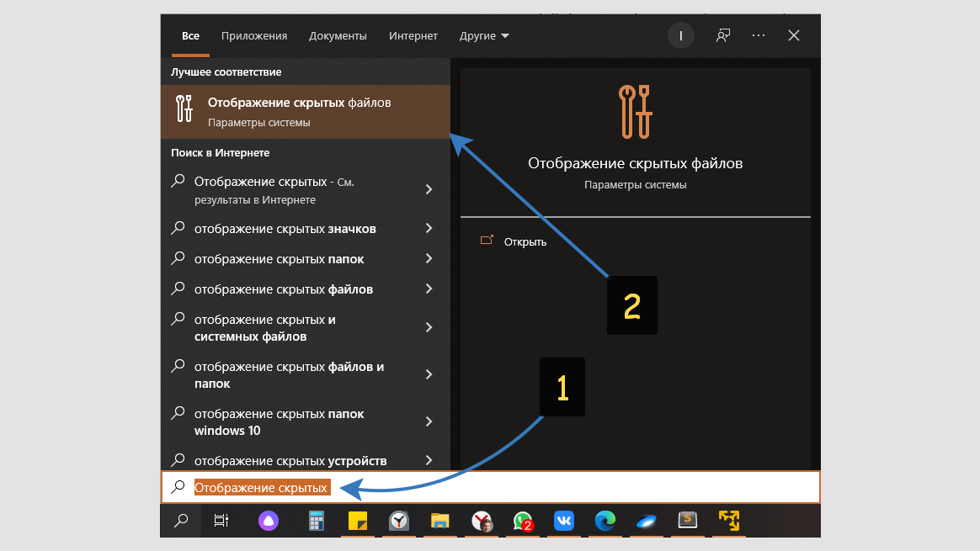Image resolution: width=980 pixels, height=551 pixels.
Task: Switch to the Интернет tab
Action: (413, 35)
